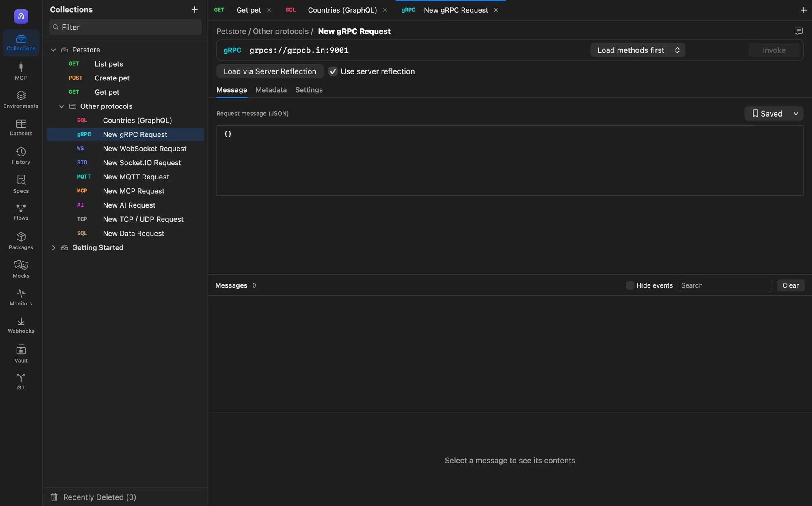
Task: Open the Load methods first dropdown
Action: (x=638, y=50)
